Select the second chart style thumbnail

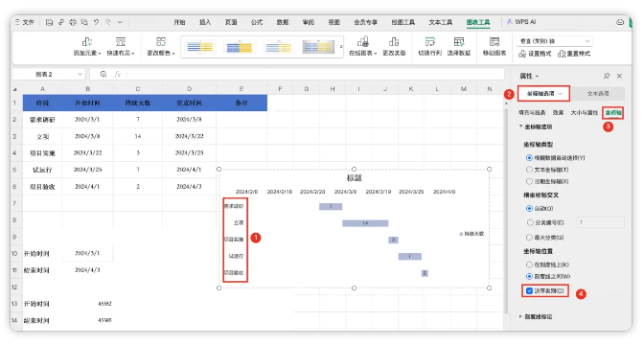(239, 47)
